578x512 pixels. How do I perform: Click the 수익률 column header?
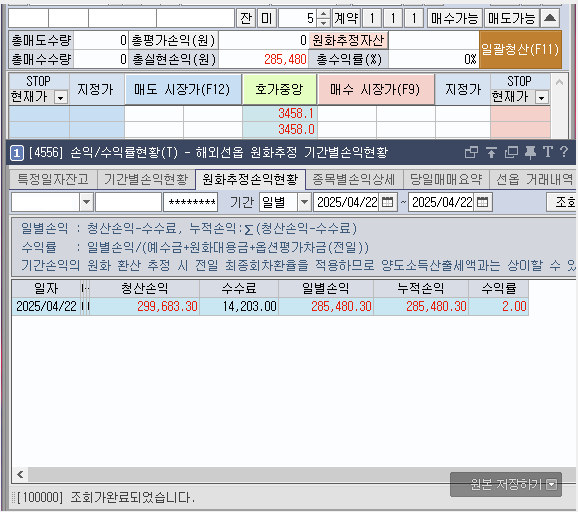pyautogui.click(x=499, y=288)
